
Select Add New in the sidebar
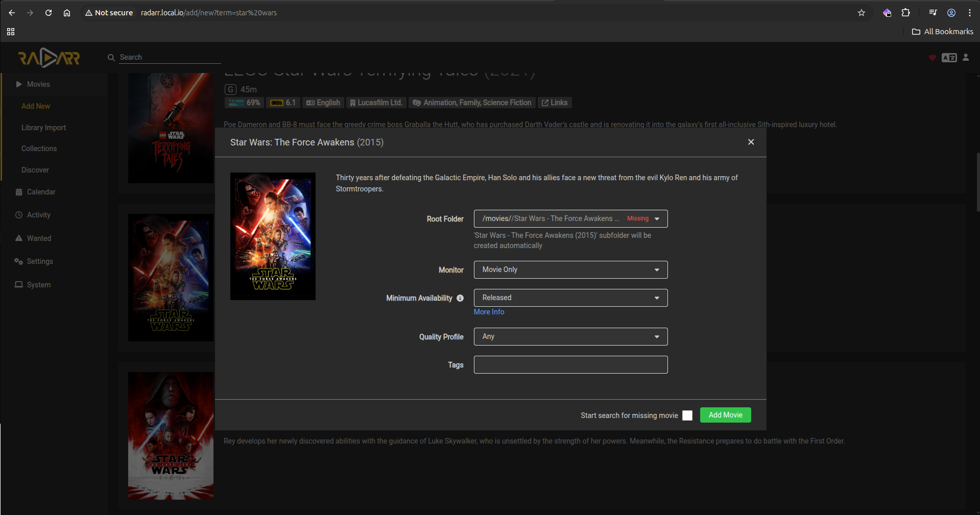pos(36,106)
